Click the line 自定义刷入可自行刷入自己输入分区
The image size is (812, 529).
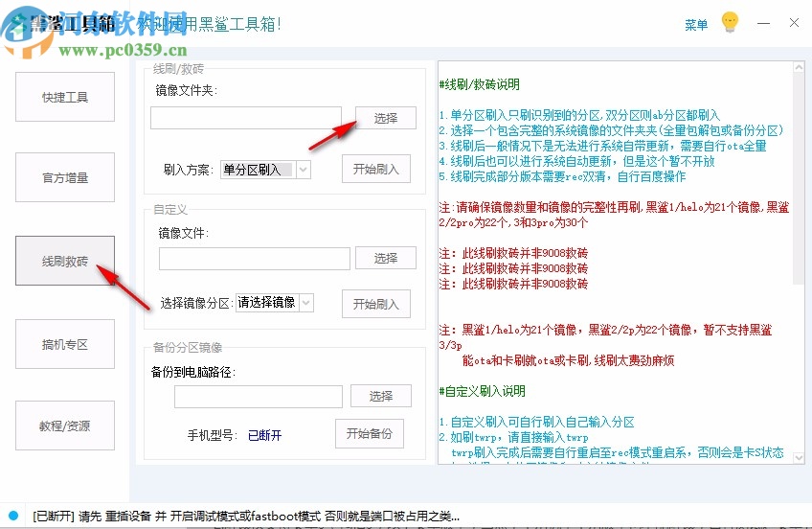pyautogui.click(x=536, y=422)
